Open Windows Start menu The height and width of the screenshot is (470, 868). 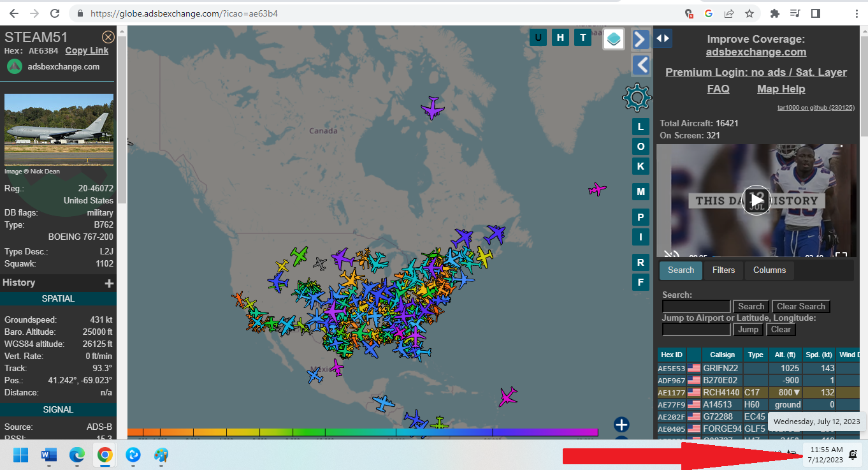click(20, 455)
